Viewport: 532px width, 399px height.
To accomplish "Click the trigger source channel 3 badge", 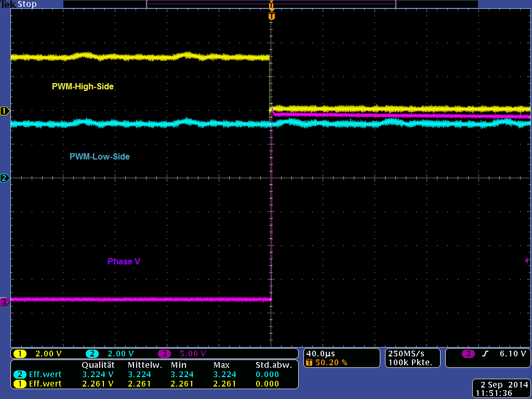I will click(x=468, y=353).
